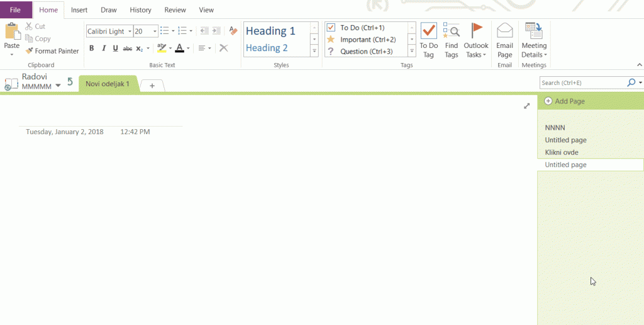Click the numbered list icon
Screen dimensions: 644x325
(x=182, y=31)
